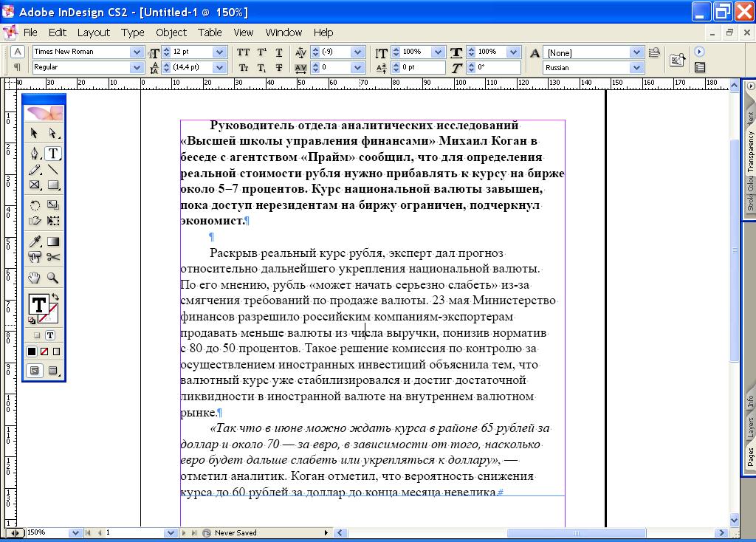
Task: Apply None red-slash swatch
Action: click(44, 351)
